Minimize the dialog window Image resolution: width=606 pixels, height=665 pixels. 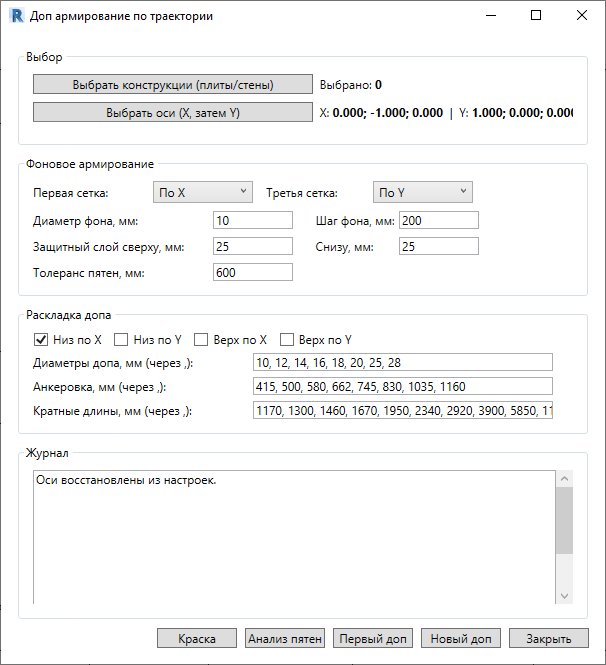[491, 16]
